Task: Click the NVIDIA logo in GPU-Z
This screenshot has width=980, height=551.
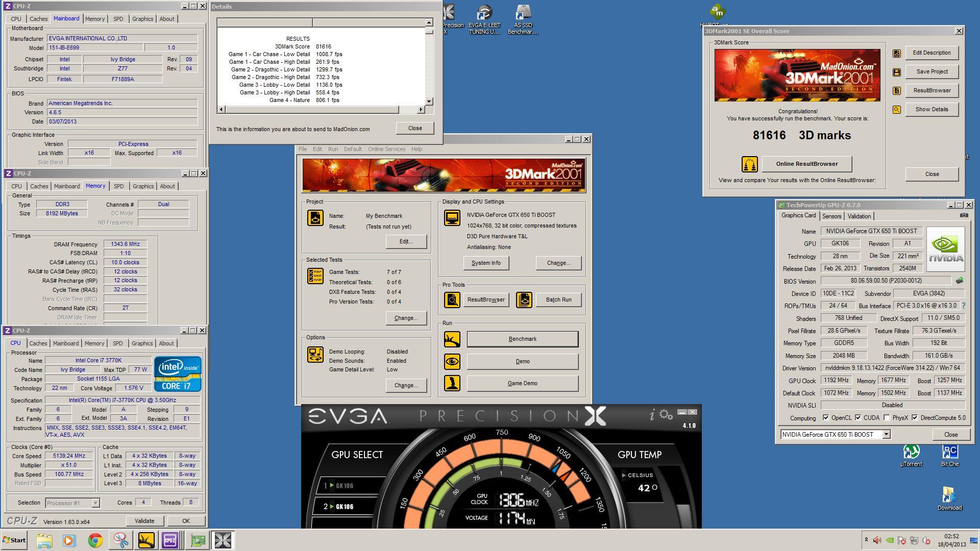Action: pyautogui.click(x=946, y=248)
